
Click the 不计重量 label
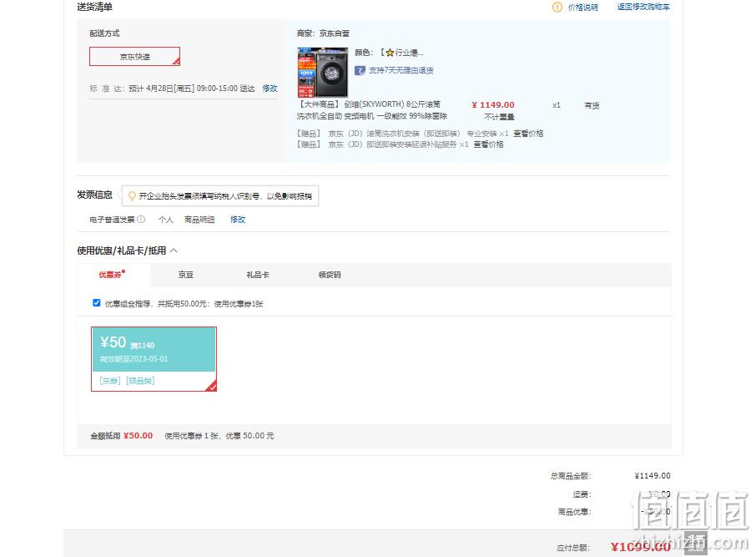pos(499,117)
